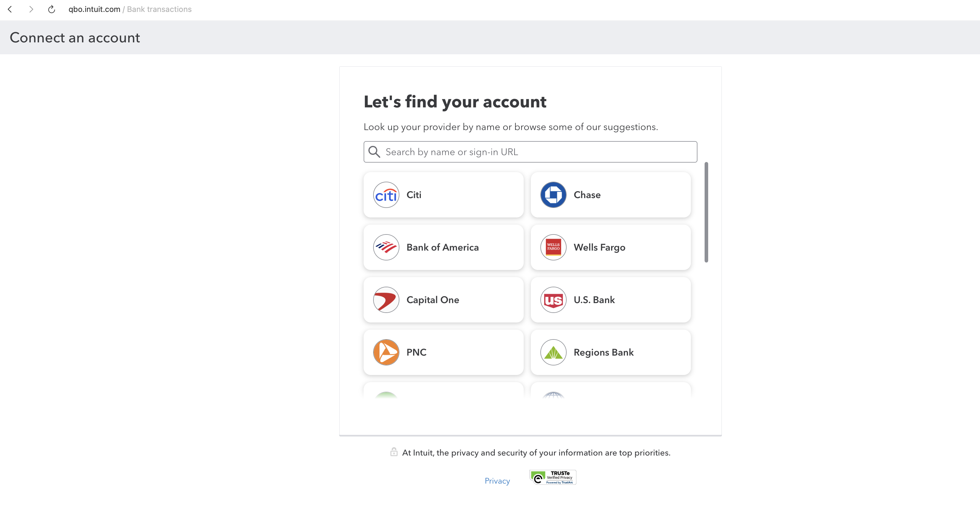Click the bank list vertical scrollbar
The width and height of the screenshot is (980, 531).
click(x=706, y=212)
